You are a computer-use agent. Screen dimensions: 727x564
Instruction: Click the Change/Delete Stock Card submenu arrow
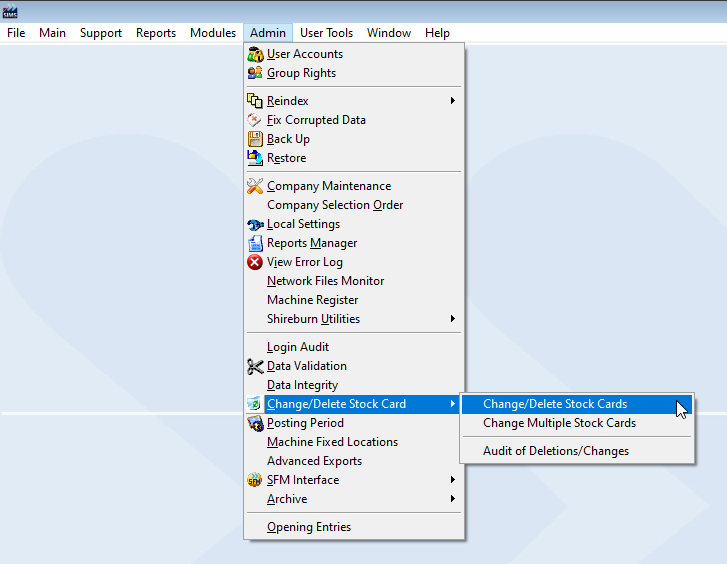point(453,404)
